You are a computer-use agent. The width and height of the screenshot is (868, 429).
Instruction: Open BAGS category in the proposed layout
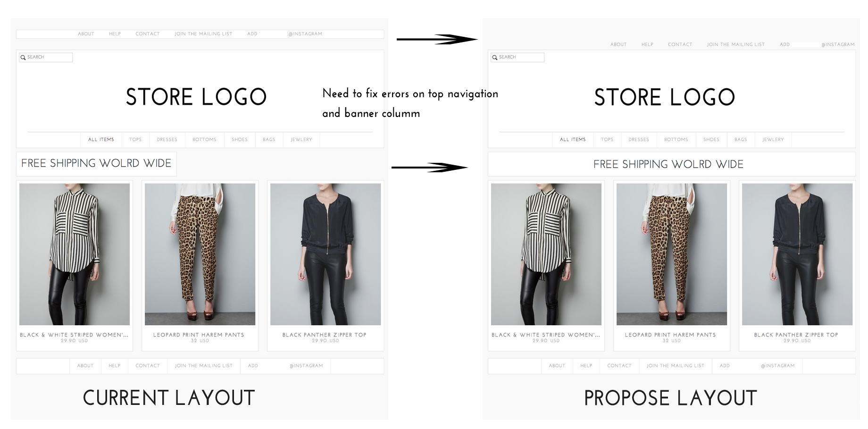click(x=741, y=140)
